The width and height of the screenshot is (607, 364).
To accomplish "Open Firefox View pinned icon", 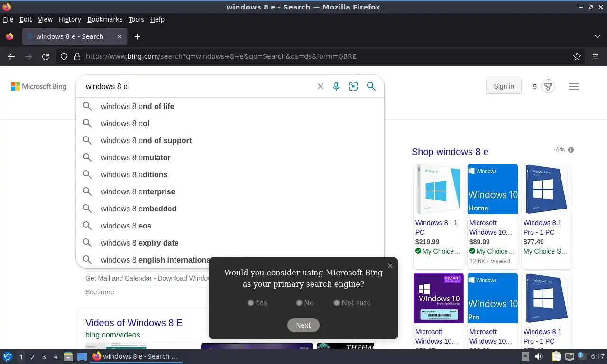I will tap(9, 36).
